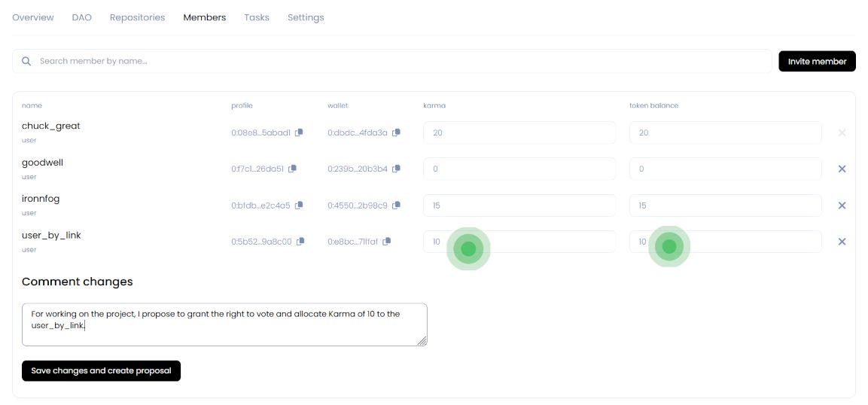This screenshot has height=405, width=868.
Task: Remove user_by_link from members list
Action: 842,242
